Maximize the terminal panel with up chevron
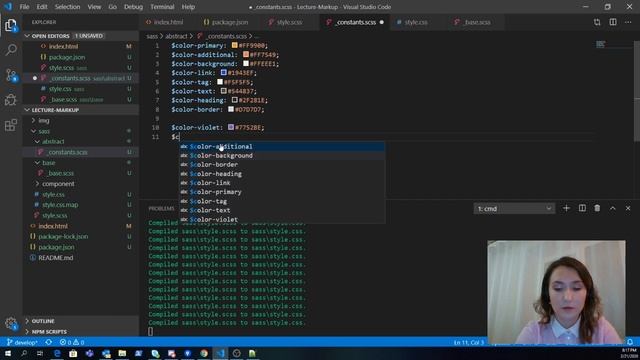The image size is (640, 360). (x=613, y=208)
